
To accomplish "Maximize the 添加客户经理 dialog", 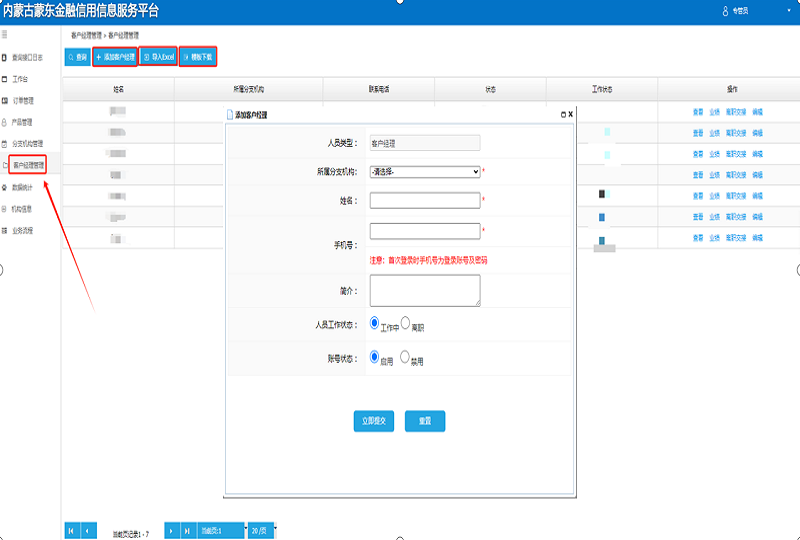I will pyautogui.click(x=563, y=115).
